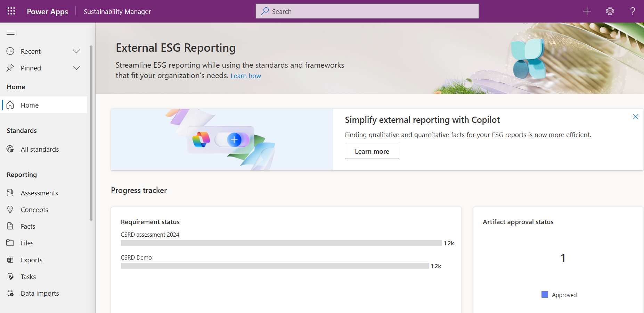Viewport: 644px width, 313px height.
Task: Click the Assessments icon in sidebar
Action: [10, 193]
